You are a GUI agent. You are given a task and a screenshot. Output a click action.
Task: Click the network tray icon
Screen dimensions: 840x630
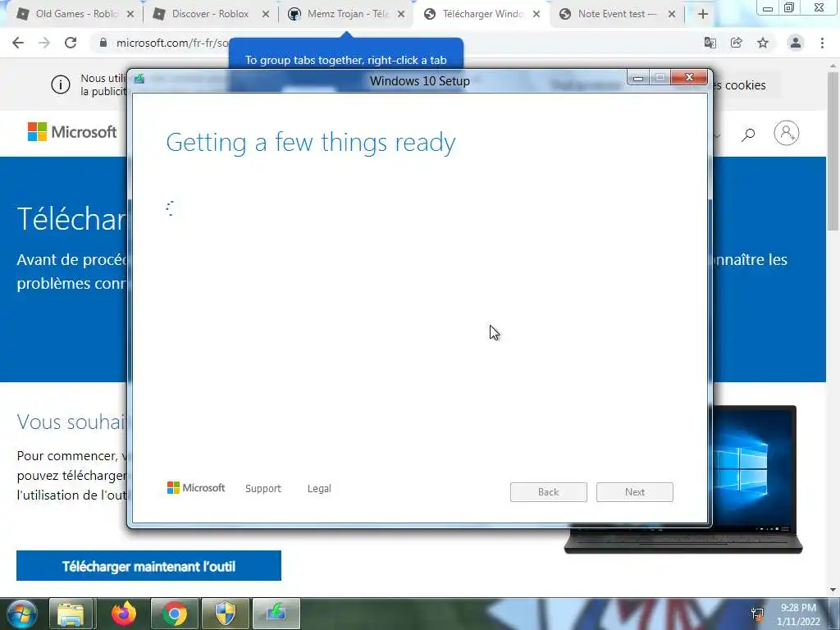click(x=757, y=614)
